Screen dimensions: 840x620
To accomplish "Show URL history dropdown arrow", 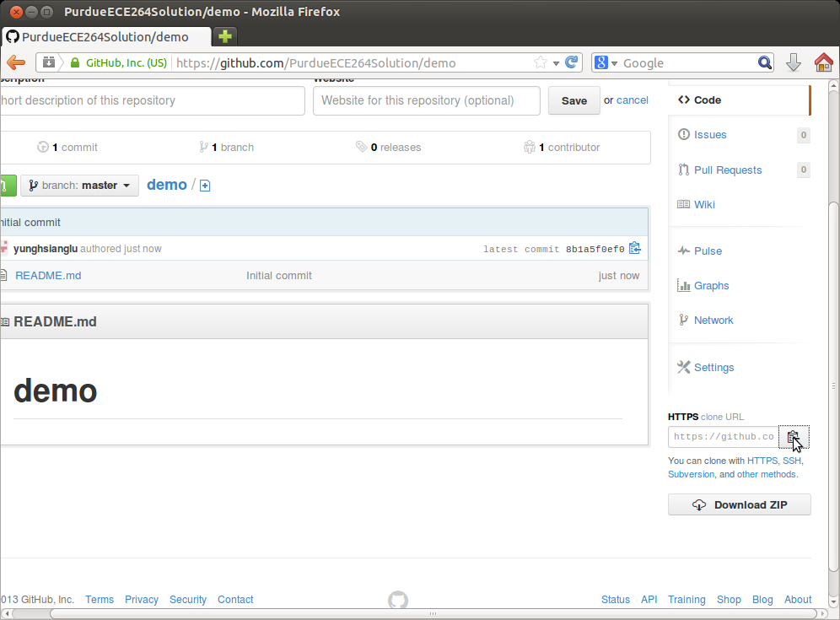I will [x=556, y=63].
